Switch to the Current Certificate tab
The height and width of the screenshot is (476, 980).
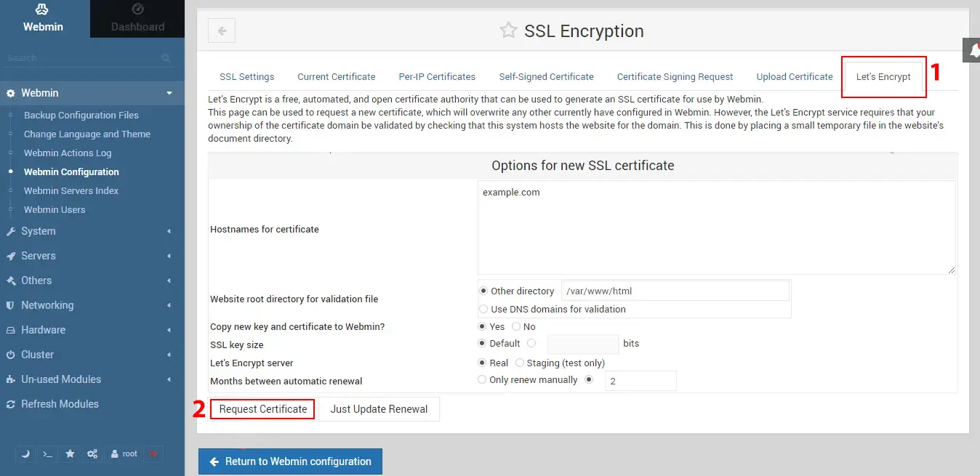(x=337, y=76)
